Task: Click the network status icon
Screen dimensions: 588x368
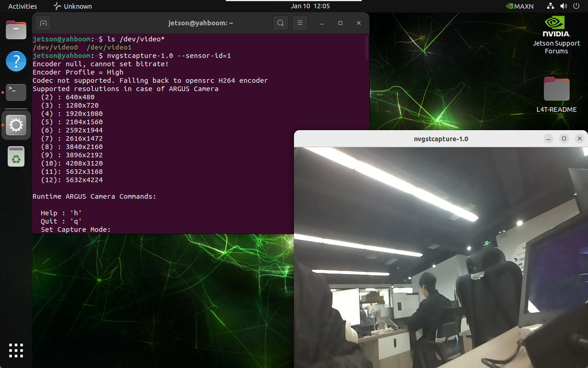Action: click(550, 6)
